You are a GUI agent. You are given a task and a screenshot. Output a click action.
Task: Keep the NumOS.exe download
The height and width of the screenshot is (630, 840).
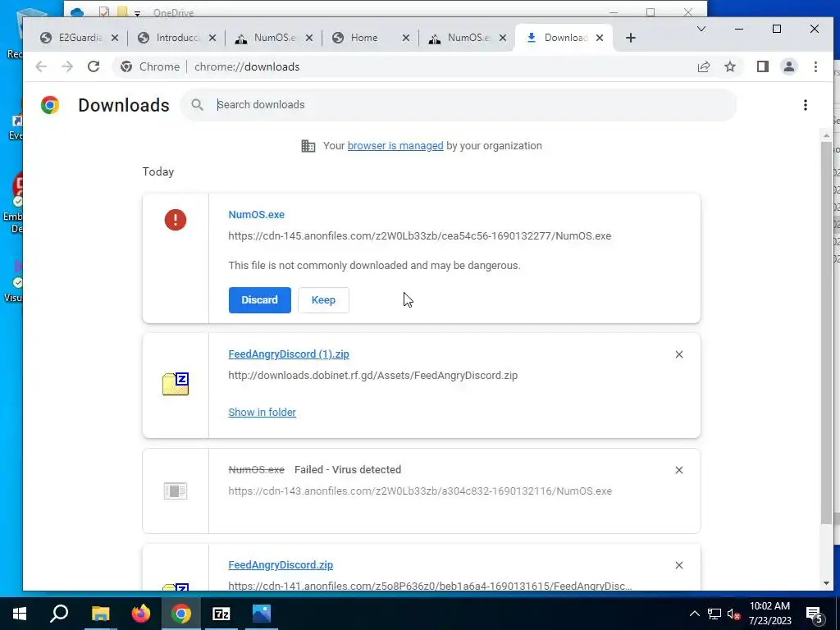pyautogui.click(x=323, y=300)
